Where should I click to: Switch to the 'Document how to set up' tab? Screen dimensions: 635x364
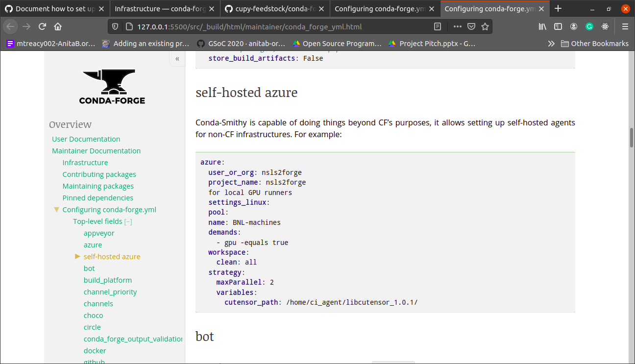pyautogui.click(x=55, y=9)
